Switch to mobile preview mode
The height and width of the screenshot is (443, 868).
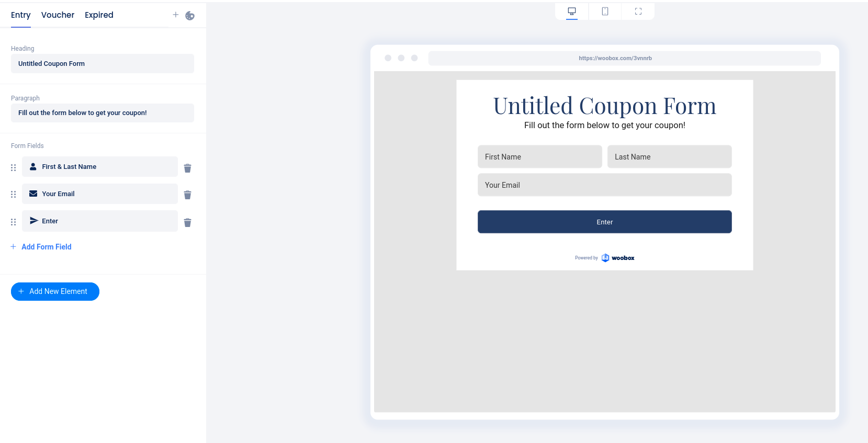tap(605, 11)
